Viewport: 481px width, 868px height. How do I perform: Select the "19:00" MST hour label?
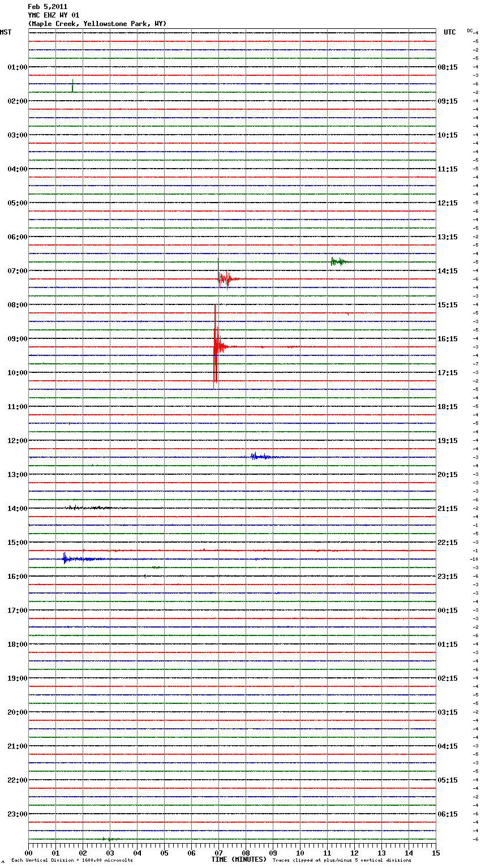17,678
